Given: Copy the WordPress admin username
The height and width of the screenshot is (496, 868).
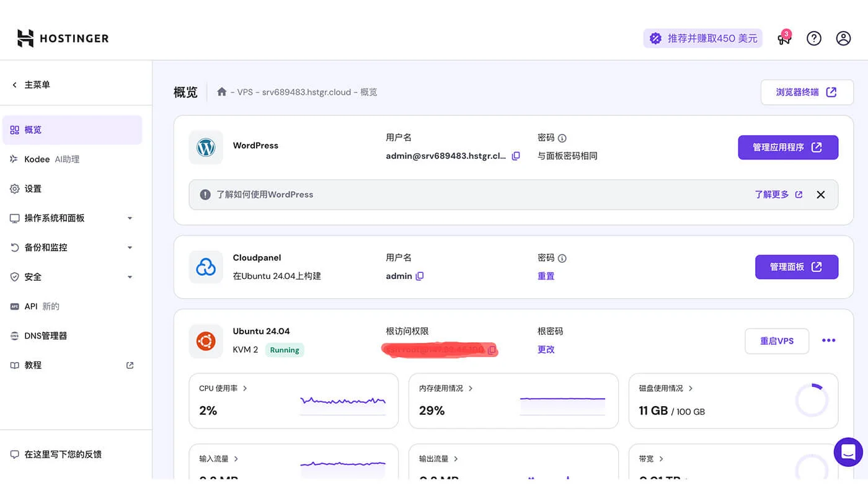Looking at the screenshot, I should (516, 156).
